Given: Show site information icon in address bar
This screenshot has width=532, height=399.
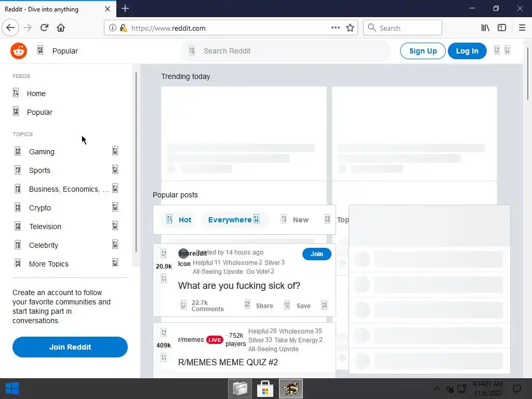Looking at the screenshot, I should [x=113, y=28].
